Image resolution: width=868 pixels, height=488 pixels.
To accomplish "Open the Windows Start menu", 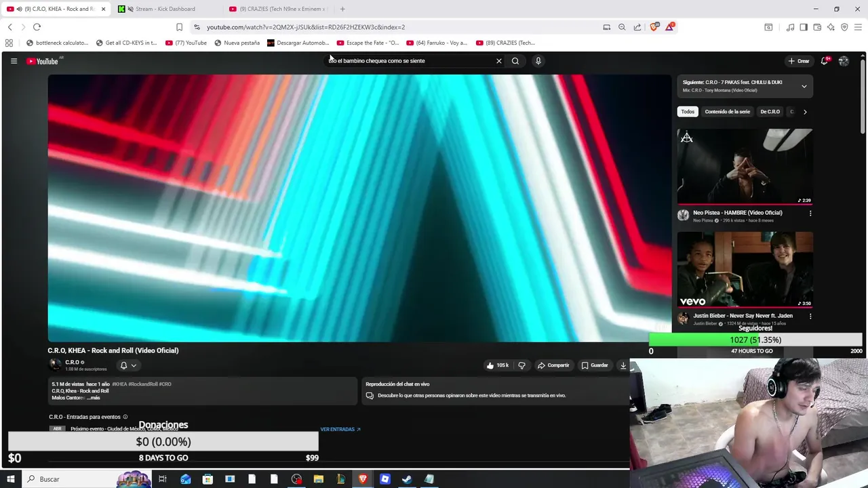I will 10,479.
